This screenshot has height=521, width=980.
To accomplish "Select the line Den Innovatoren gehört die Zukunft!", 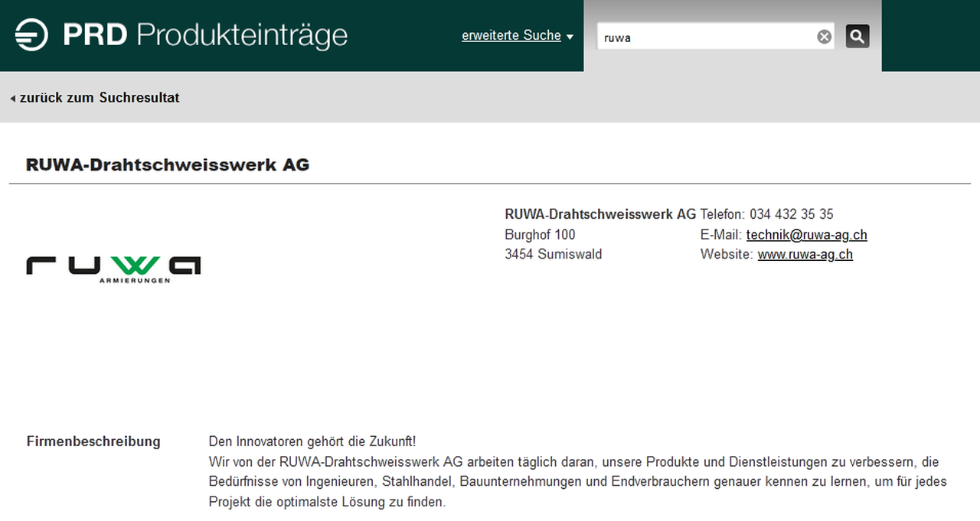I will 312,442.
